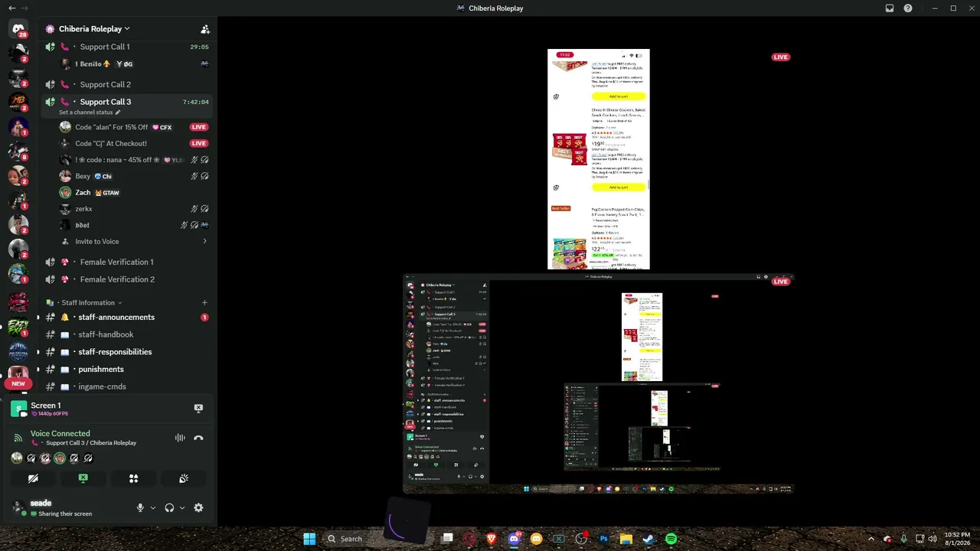Open the Eazy FX server icon in sidebar

tap(18, 327)
